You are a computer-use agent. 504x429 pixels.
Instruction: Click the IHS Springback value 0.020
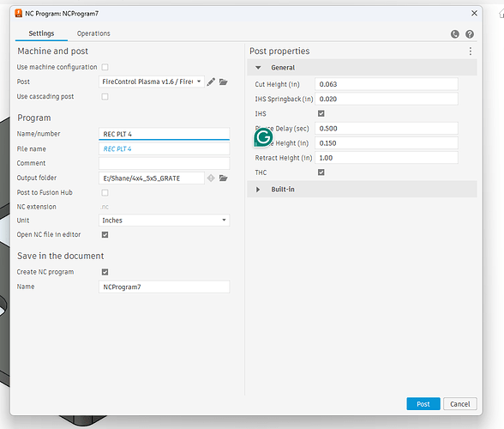pos(387,99)
